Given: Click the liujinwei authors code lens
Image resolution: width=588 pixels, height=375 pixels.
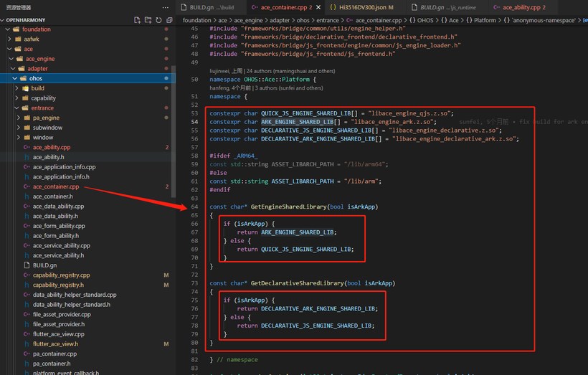Looking at the screenshot, I should (x=272, y=71).
